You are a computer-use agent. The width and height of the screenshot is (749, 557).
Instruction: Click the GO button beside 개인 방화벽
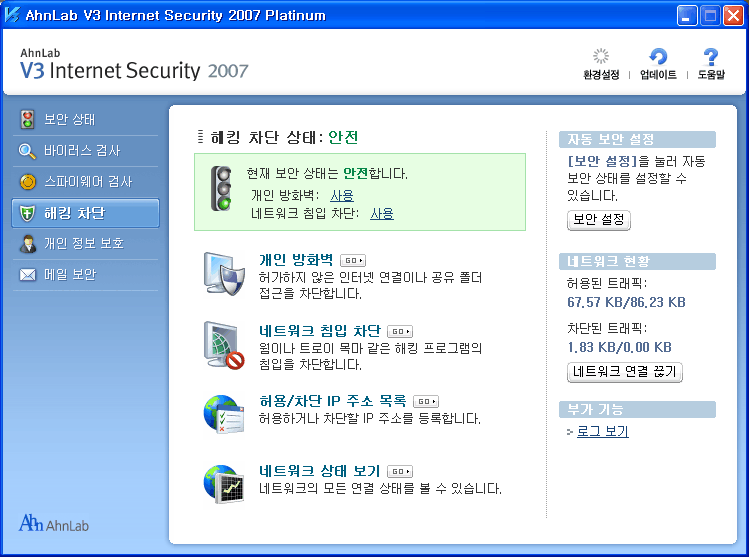353,260
